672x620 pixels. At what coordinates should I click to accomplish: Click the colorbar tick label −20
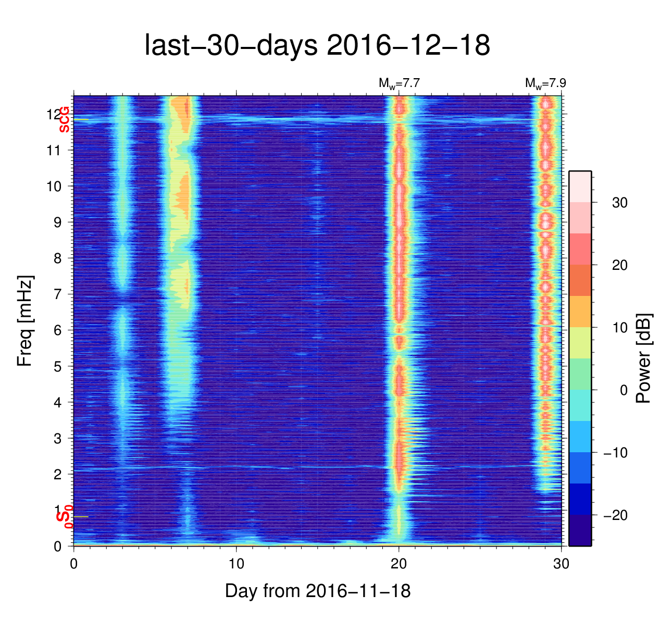615,515
